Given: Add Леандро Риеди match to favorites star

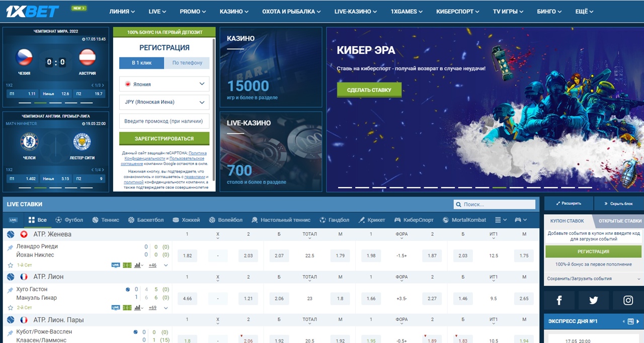Looking at the screenshot, I should [x=10, y=265].
